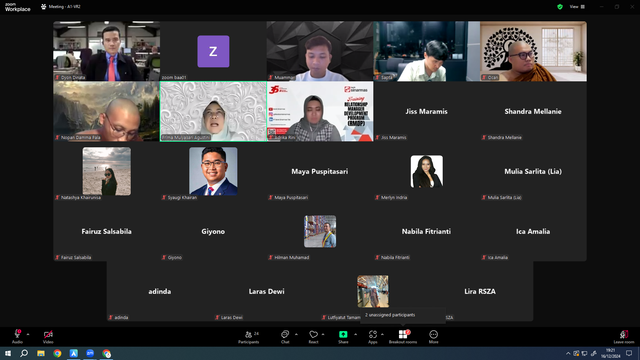Click muted mic icon beside Jiss Maramis label
640x360 pixels.
click(x=378, y=138)
